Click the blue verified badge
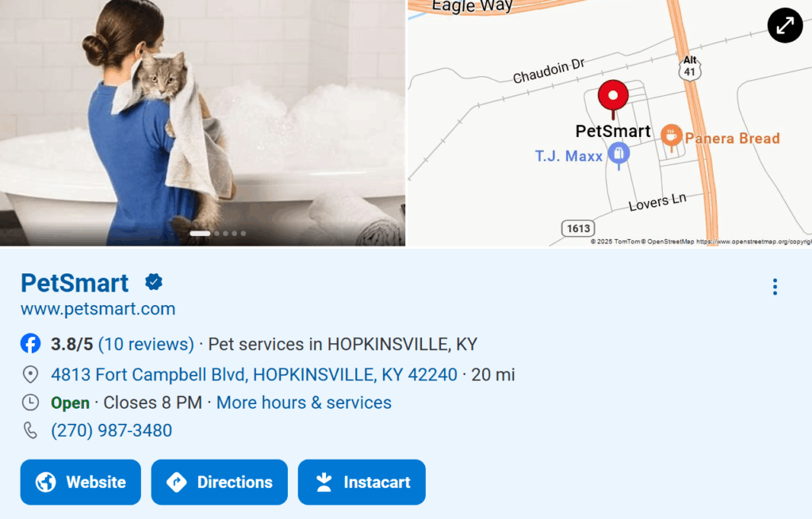 (x=154, y=282)
